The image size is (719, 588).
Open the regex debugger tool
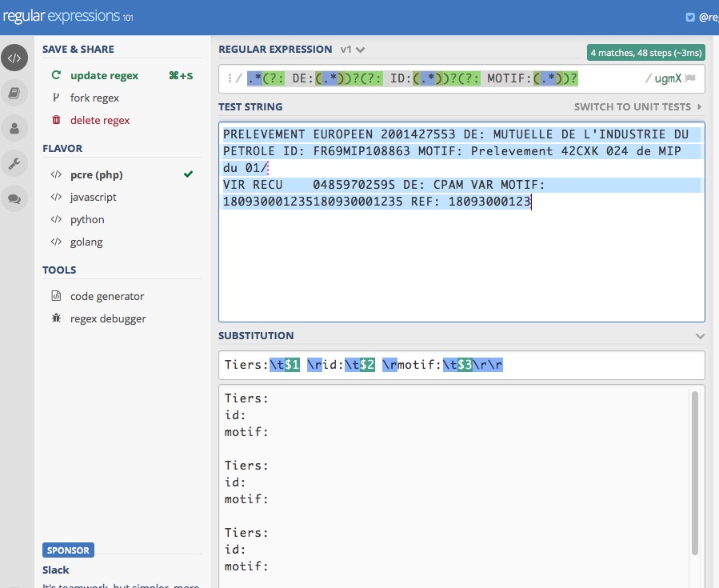(108, 318)
